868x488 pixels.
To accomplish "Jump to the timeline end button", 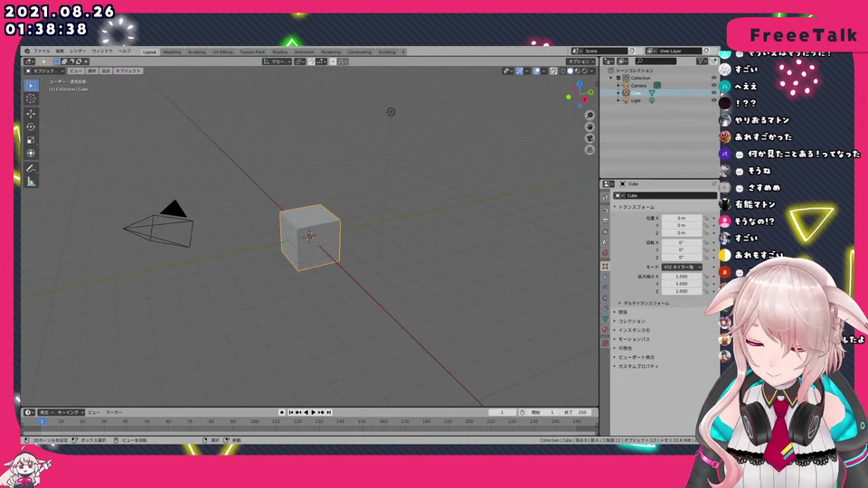I will (x=329, y=412).
